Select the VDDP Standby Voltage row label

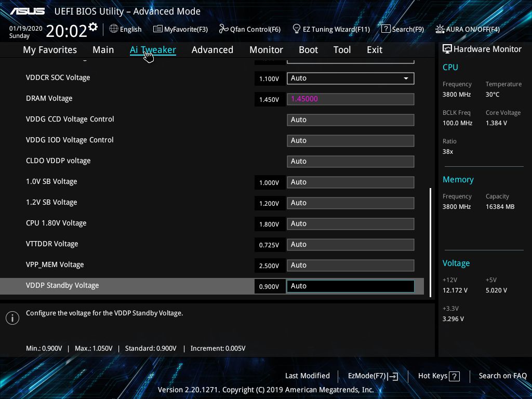(x=62, y=285)
